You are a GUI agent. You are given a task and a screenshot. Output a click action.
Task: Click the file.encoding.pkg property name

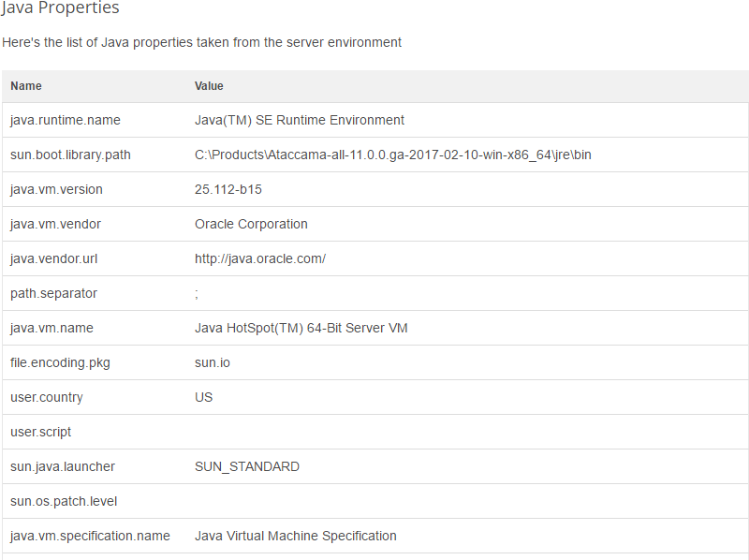60,362
